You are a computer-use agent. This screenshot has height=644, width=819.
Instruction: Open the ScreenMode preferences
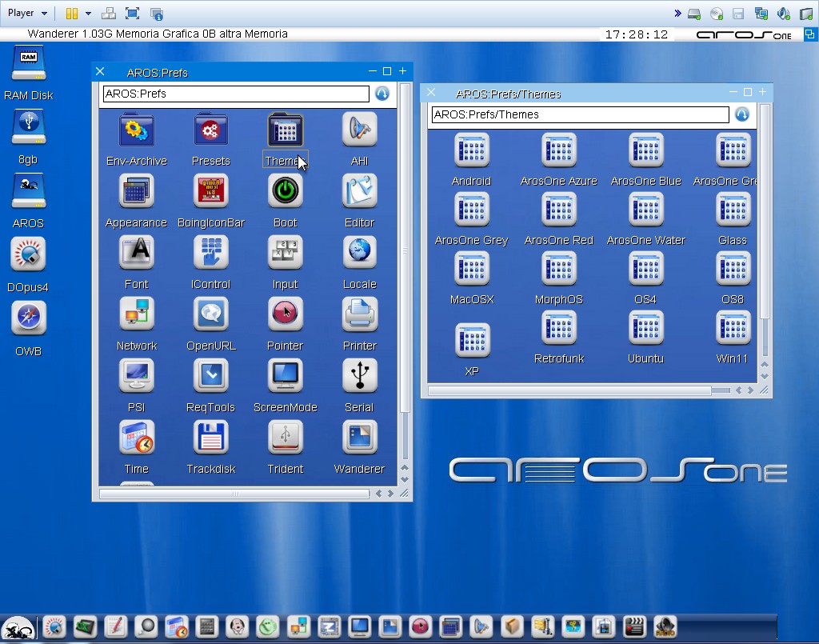[285, 377]
